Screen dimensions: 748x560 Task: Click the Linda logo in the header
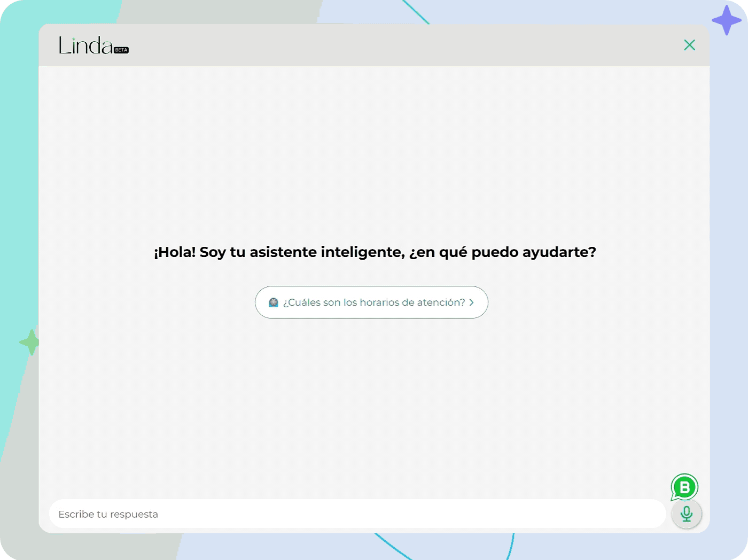pyautogui.click(x=85, y=46)
